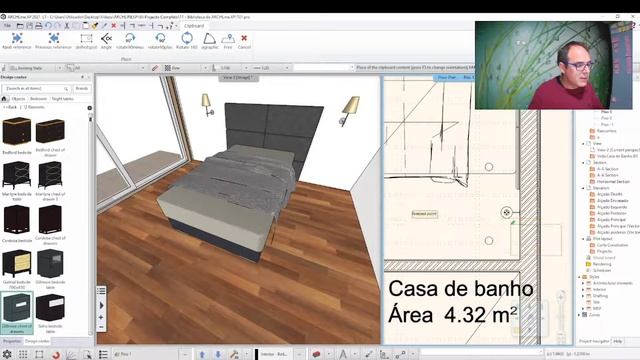Select the graphic angle tool icon
The image size is (640, 360).
pos(209,38)
